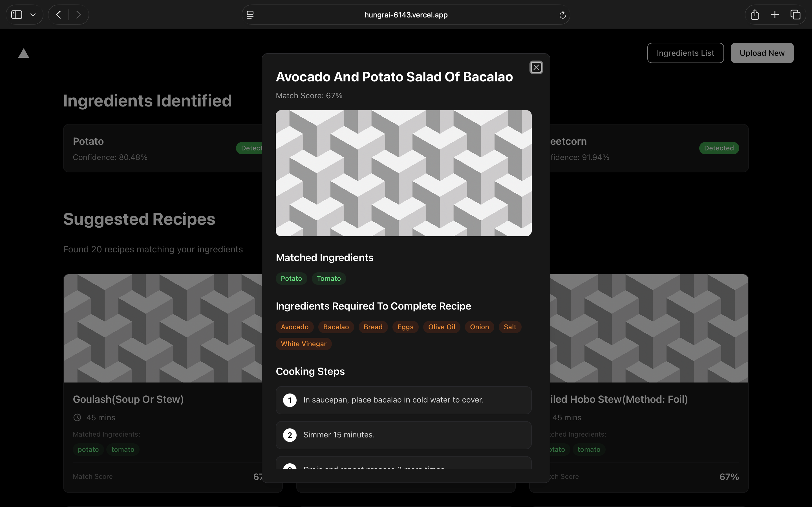Open a new browser tab
This screenshot has width=812, height=507.
pyautogui.click(x=775, y=15)
